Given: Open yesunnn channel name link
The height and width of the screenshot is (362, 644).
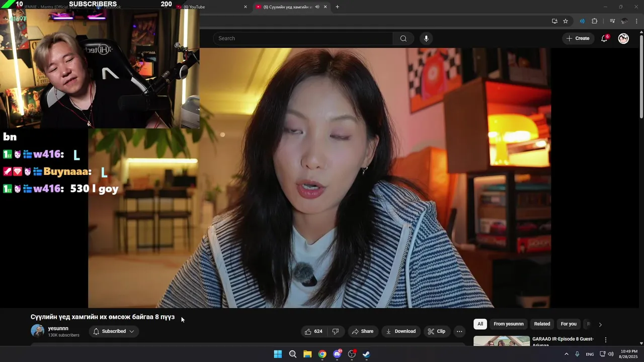Looking at the screenshot, I should click(x=58, y=328).
